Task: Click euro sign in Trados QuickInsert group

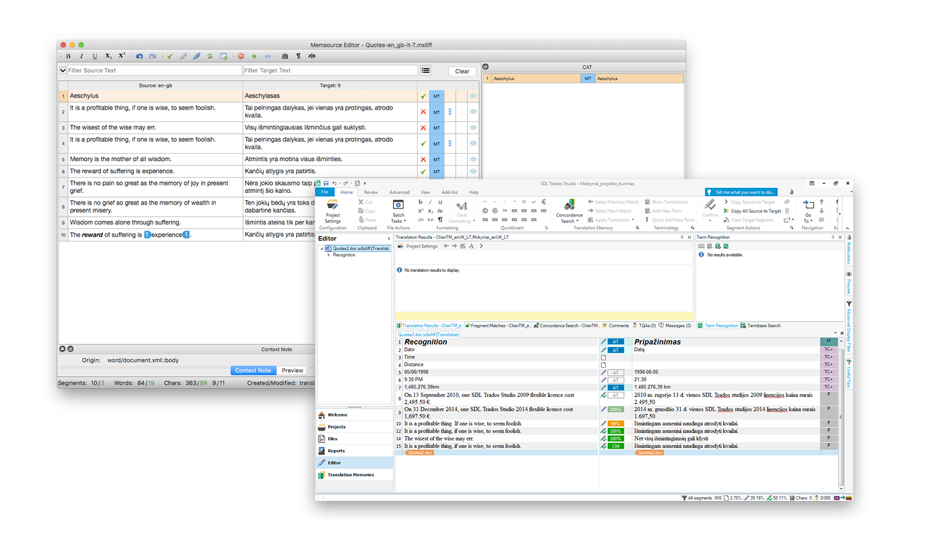Action: (544, 202)
